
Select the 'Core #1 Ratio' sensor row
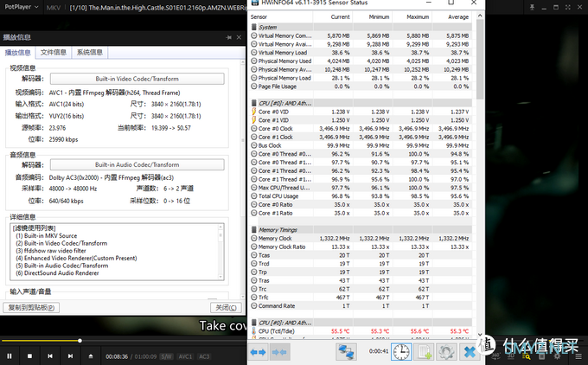point(361,213)
